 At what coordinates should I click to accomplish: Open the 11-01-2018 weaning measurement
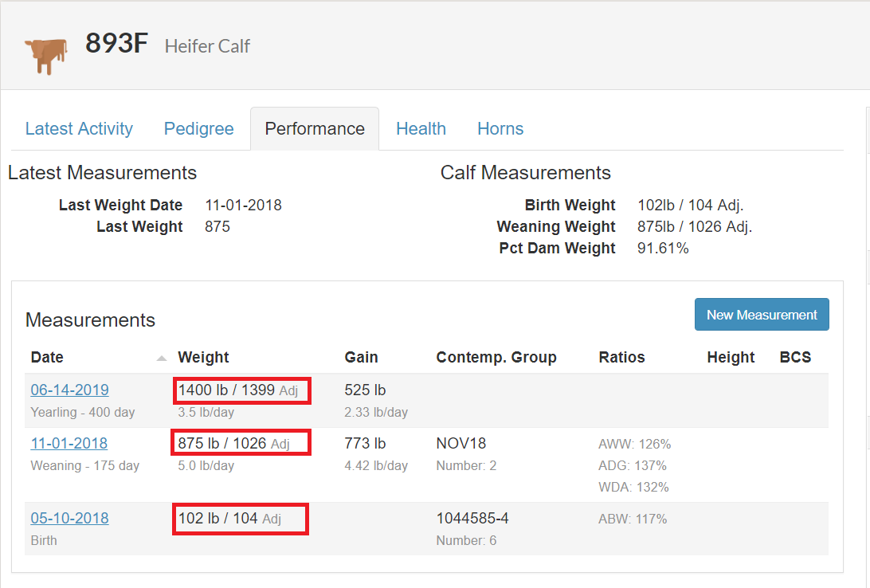point(69,444)
